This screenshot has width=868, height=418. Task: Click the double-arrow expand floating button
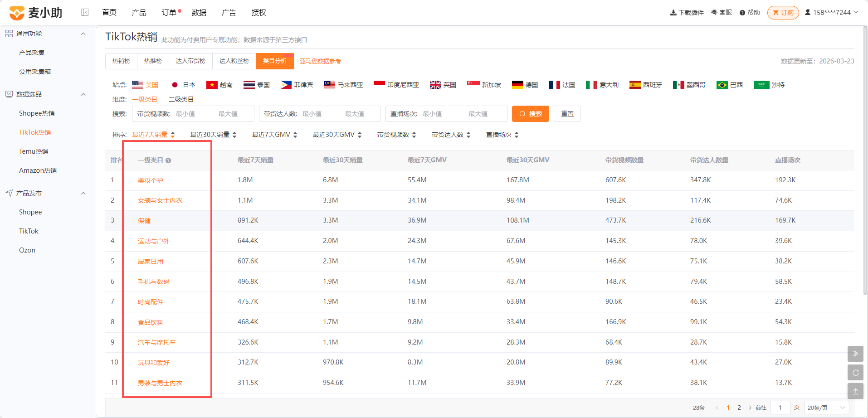(x=855, y=354)
